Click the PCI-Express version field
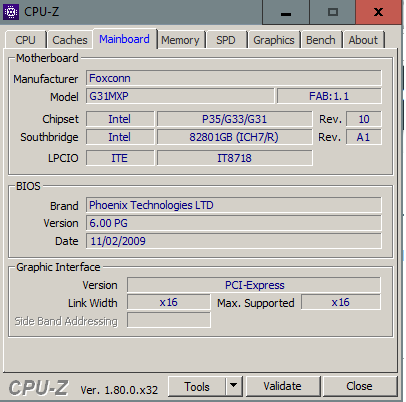This screenshot has height=402, width=406. click(x=254, y=285)
